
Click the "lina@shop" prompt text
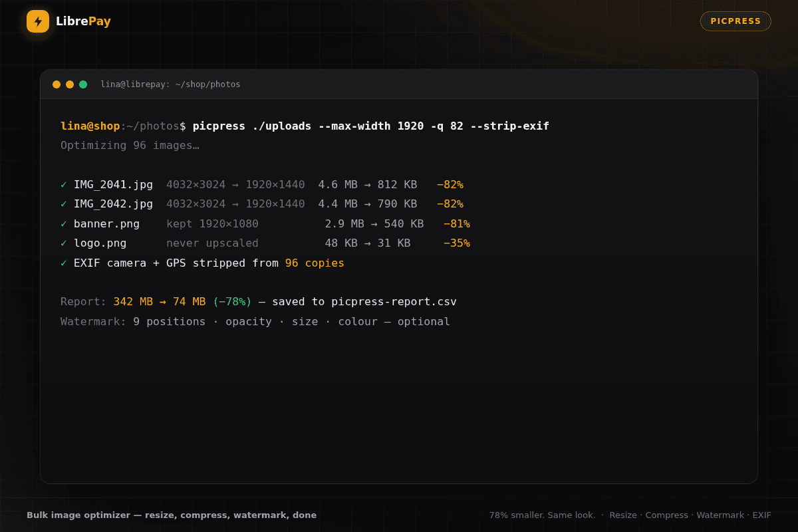(x=90, y=126)
